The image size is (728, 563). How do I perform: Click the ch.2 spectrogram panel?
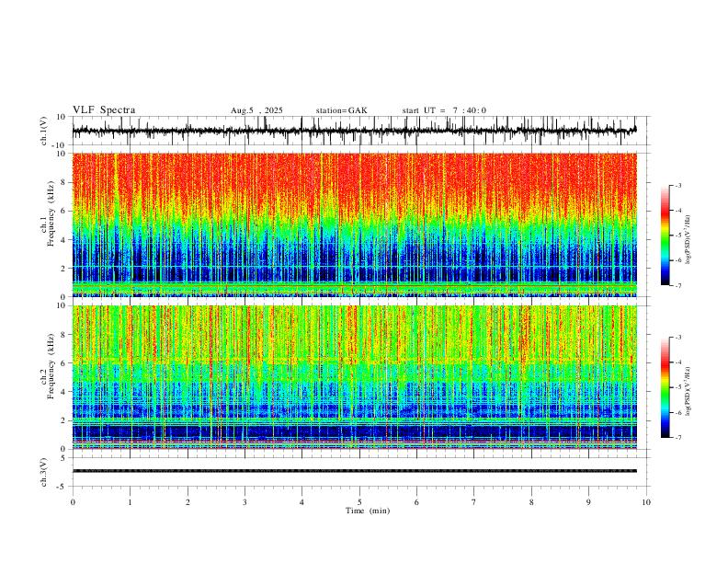[354, 377]
